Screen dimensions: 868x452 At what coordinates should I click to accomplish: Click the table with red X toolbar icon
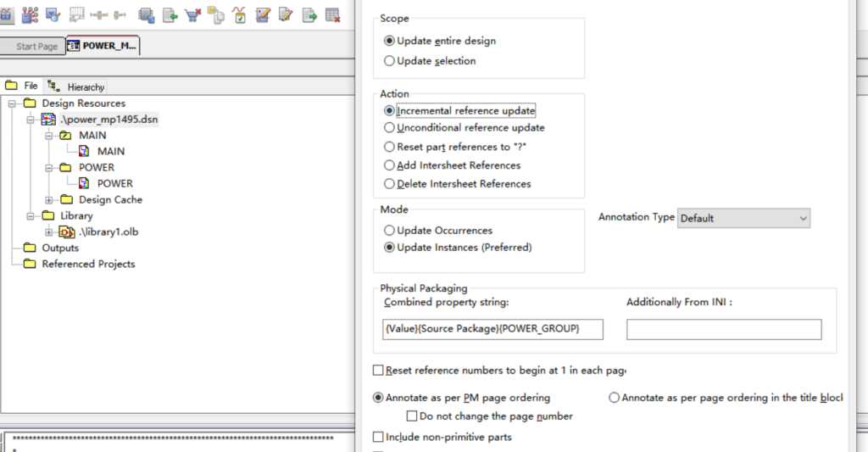[333, 14]
